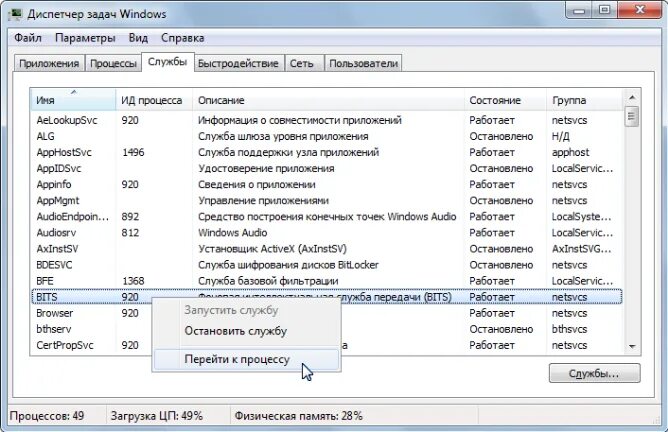Click 'Процессов: 49' in status bar
The width and height of the screenshot is (668, 432).
pyautogui.click(x=47, y=416)
